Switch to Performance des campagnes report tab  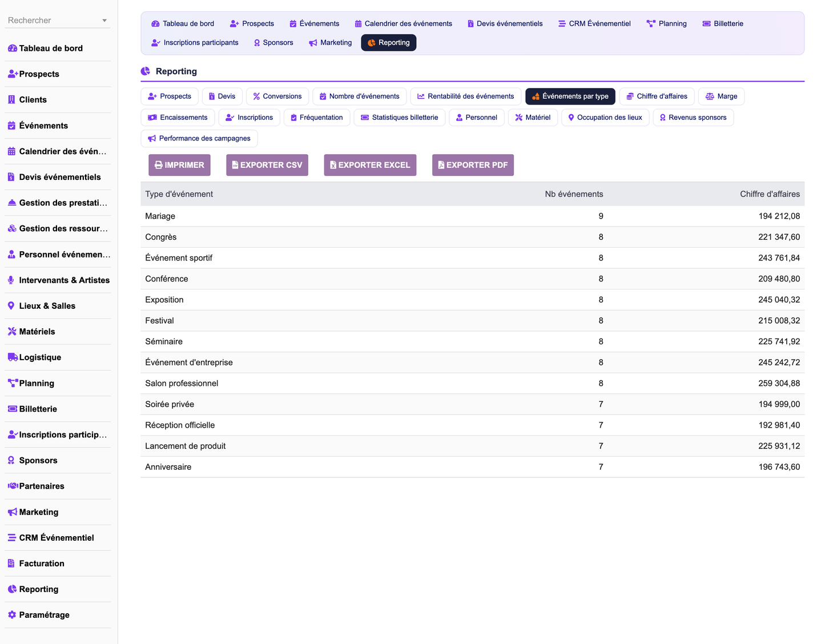coord(199,139)
